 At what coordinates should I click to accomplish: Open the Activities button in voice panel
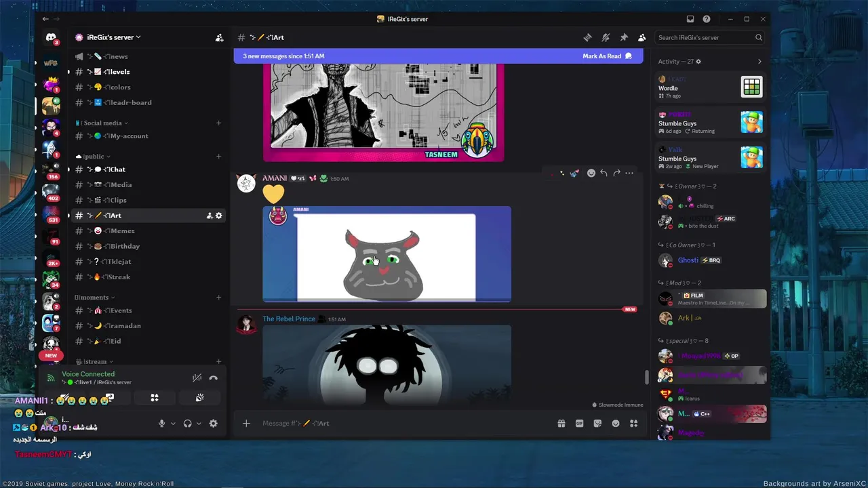(x=155, y=398)
